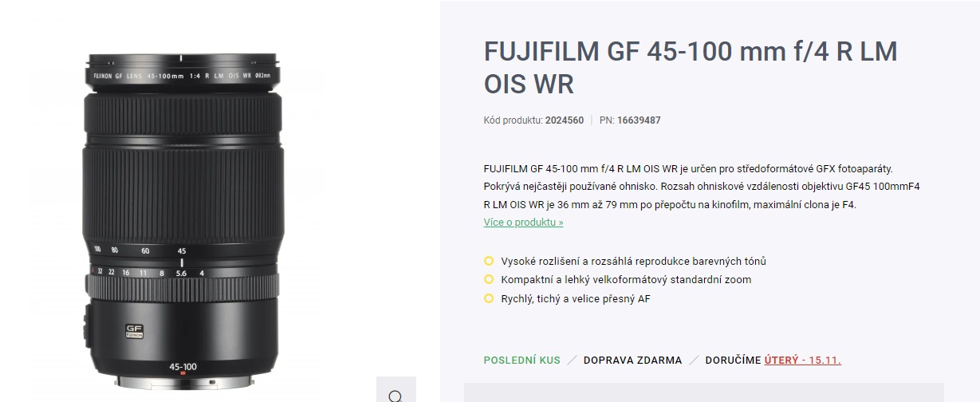Click 'Kompaktní a lehký velkoformátový' feature text

pyautogui.click(x=626, y=279)
